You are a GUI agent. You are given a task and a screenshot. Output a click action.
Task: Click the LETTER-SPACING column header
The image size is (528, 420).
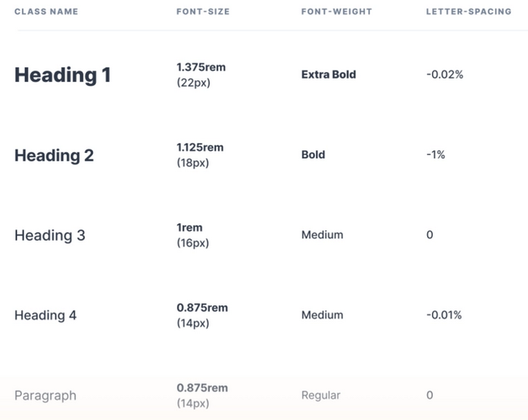pyautogui.click(x=469, y=11)
